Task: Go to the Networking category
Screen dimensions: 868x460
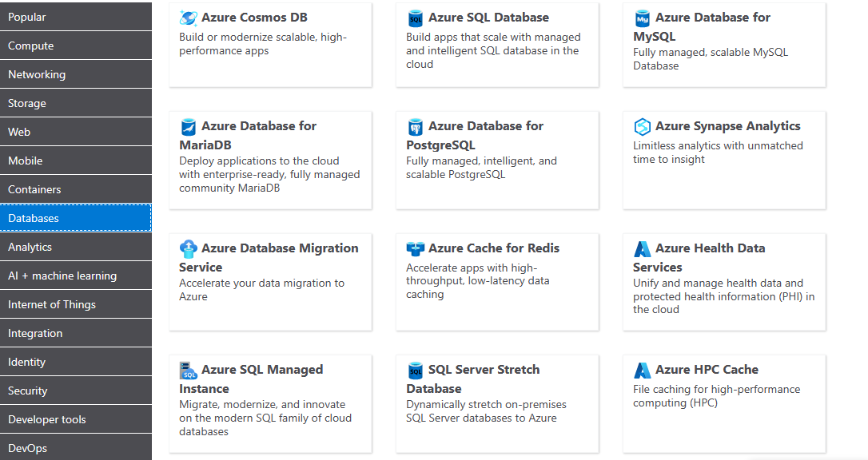Action: pos(76,74)
